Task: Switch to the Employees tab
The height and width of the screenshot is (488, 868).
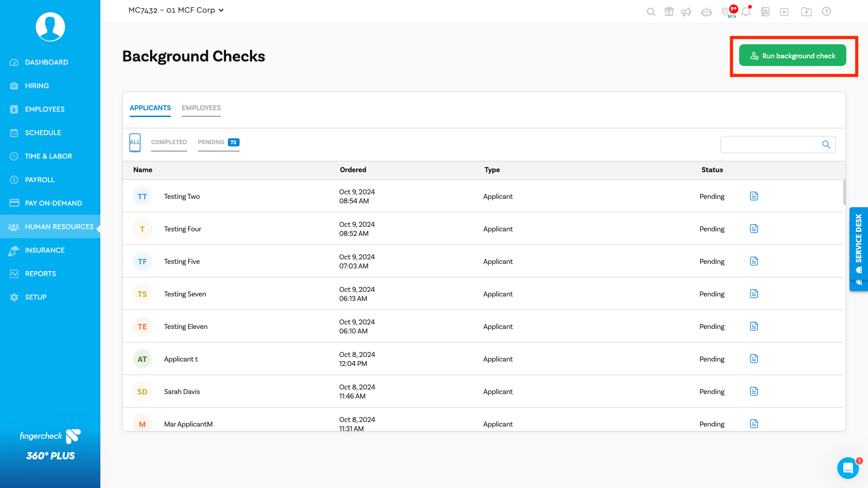Action: [x=201, y=108]
